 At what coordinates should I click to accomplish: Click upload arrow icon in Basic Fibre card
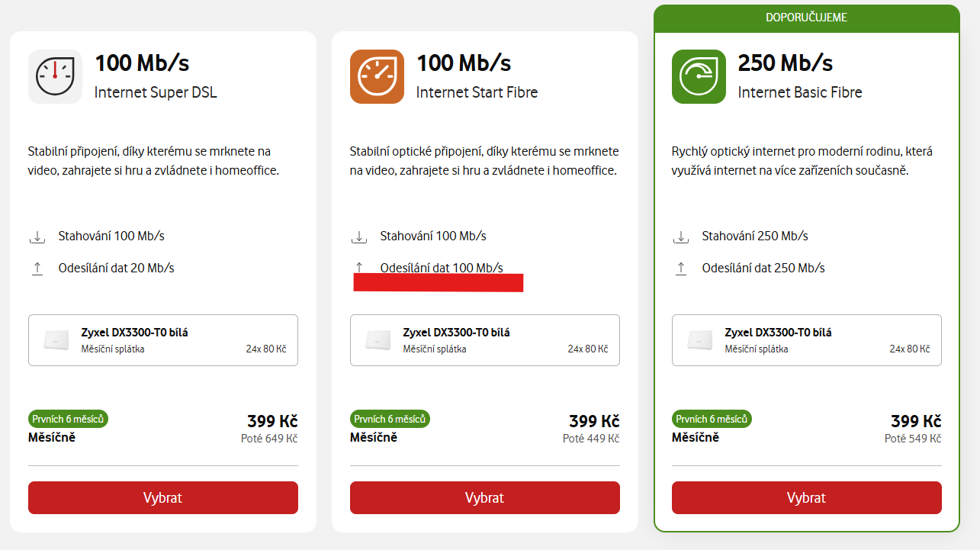point(681,269)
